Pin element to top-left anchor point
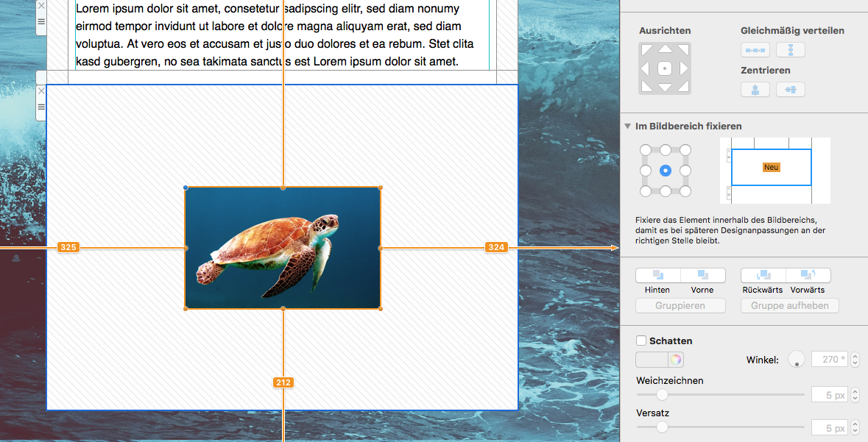The height and width of the screenshot is (442, 868). click(646, 150)
